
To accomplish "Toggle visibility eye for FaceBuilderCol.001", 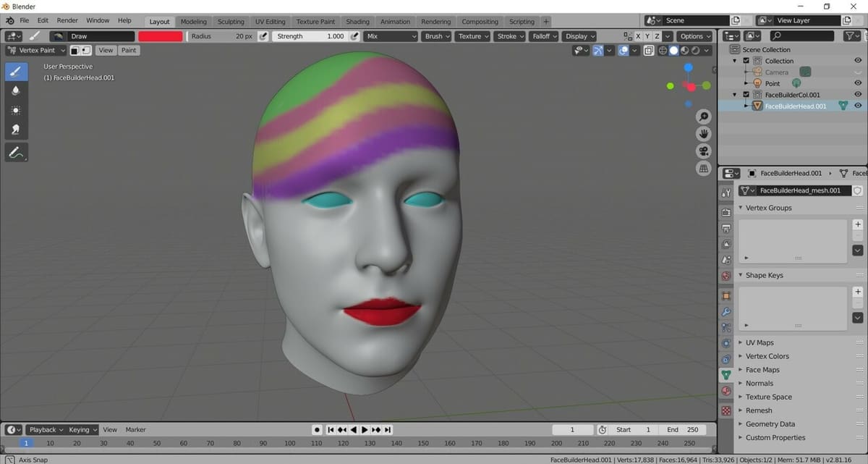I will [x=858, y=94].
